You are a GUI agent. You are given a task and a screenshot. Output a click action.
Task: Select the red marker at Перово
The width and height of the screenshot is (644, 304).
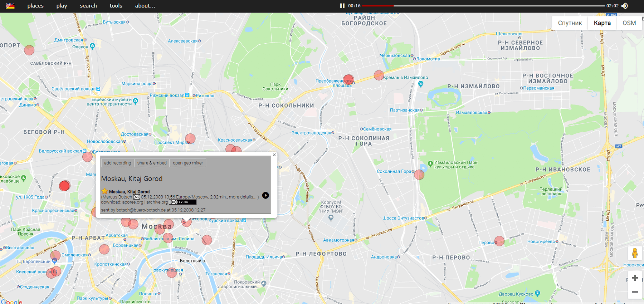[499, 241]
